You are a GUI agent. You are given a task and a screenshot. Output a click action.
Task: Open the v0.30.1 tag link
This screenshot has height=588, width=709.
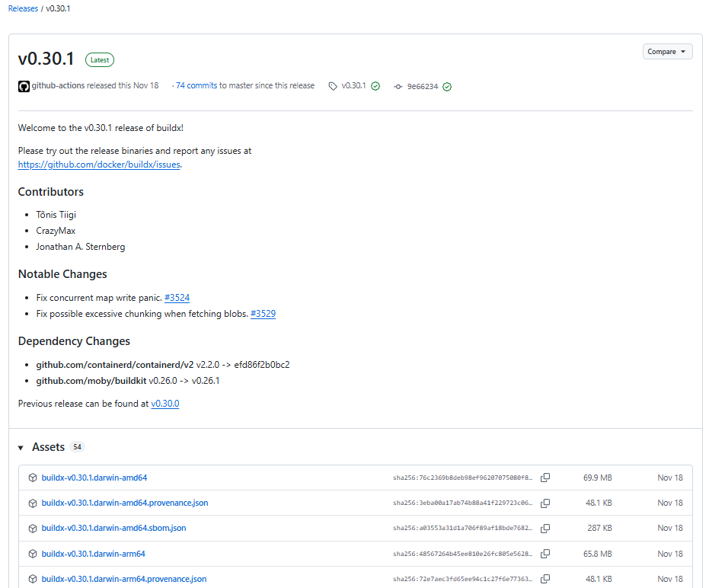pos(353,85)
